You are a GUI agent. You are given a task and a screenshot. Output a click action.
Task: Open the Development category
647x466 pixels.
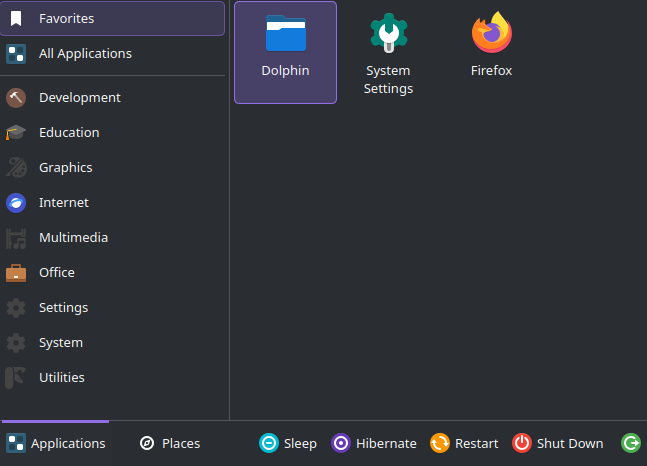113,97
